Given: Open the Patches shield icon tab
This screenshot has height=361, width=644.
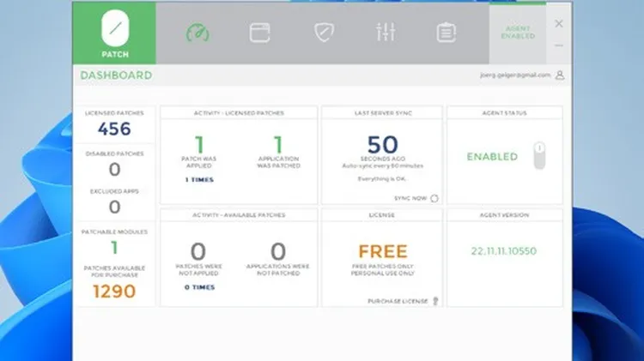Looking at the screenshot, I should (323, 33).
